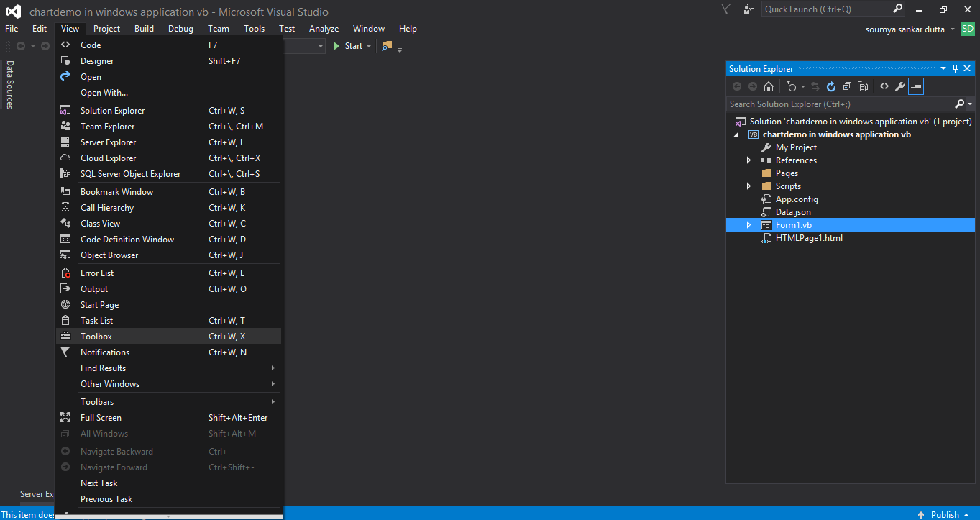980x520 pixels.
Task: Click the Refresh icon in Solution Explorer
Action: click(831, 86)
